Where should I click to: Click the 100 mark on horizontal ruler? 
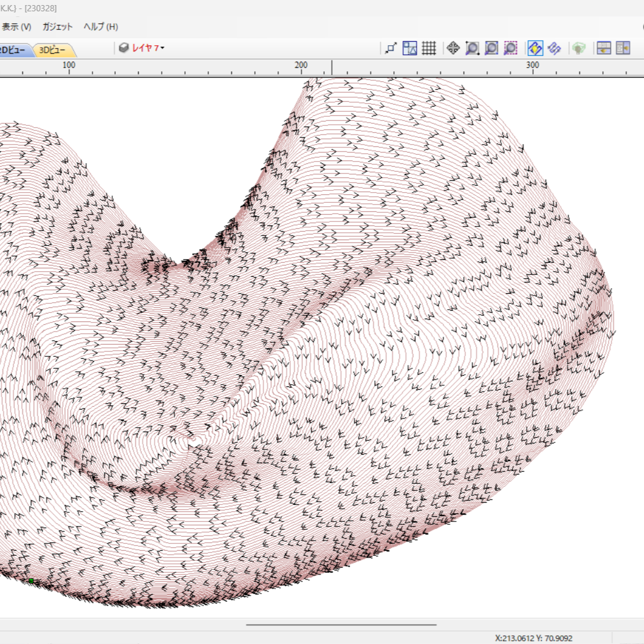69,65
